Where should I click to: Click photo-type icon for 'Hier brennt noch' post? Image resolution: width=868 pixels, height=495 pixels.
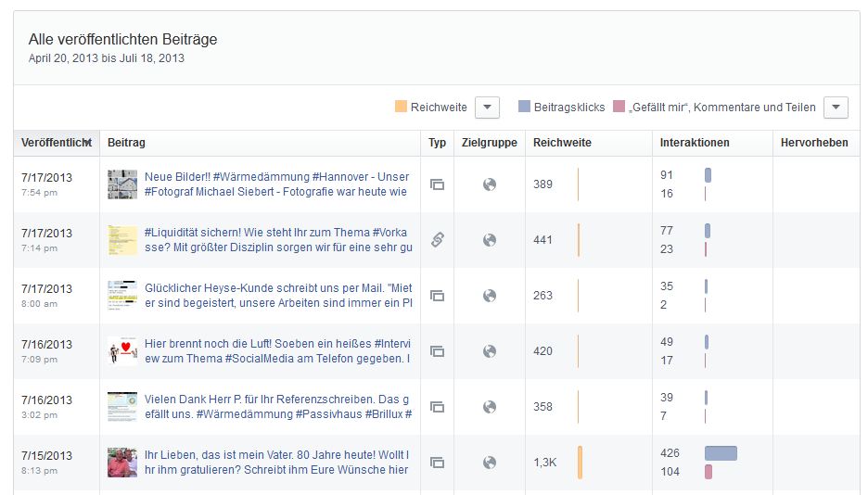437,351
